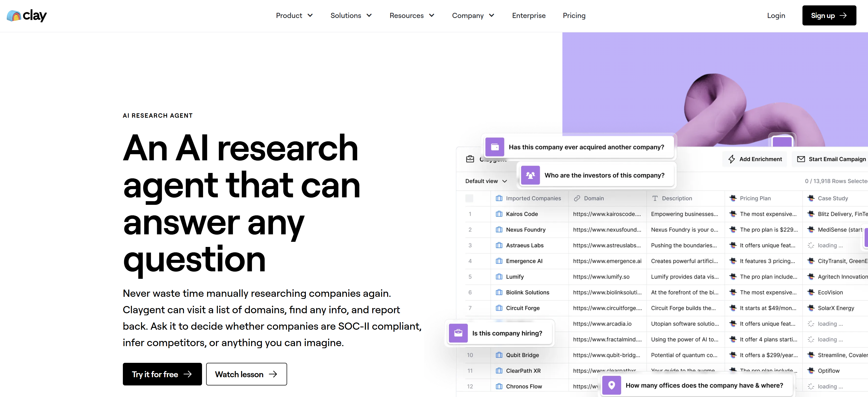868x397 pixels.
Task: Click the Pricing Plan column agent icon
Action: point(733,198)
